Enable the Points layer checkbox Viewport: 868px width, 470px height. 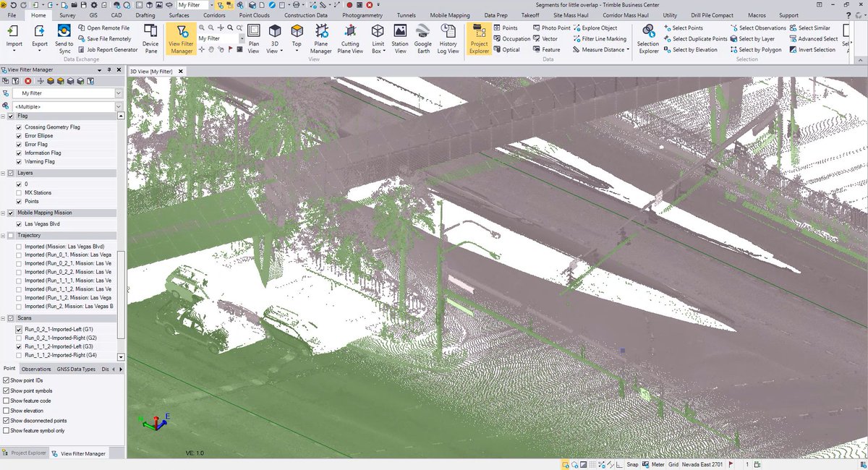point(18,201)
